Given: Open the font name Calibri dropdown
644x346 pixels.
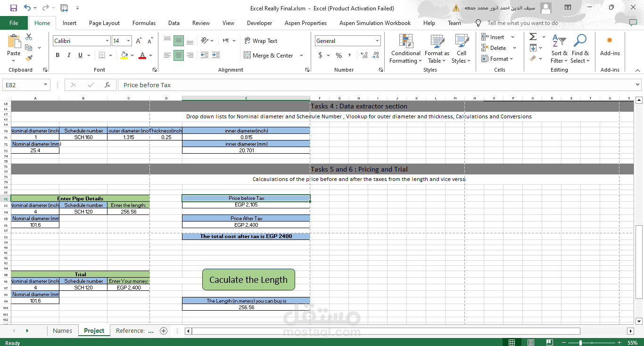Looking at the screenshot, I should (x=107, y=41).
